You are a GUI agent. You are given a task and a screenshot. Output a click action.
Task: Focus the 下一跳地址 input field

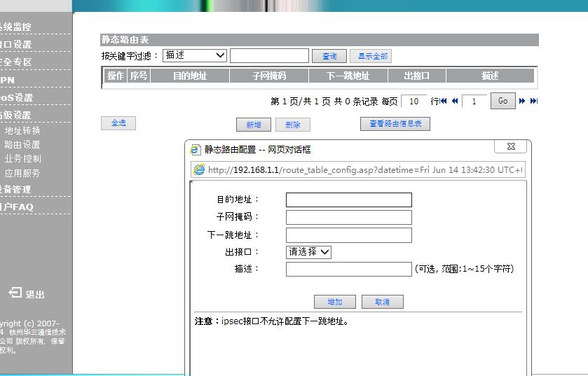(x=349, y=235)
